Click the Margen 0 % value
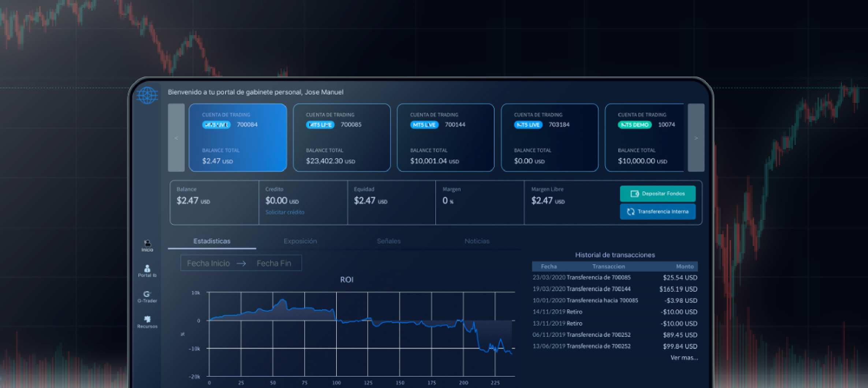The height and width of the screenshot is (388, 868). (x=448, y=201)
